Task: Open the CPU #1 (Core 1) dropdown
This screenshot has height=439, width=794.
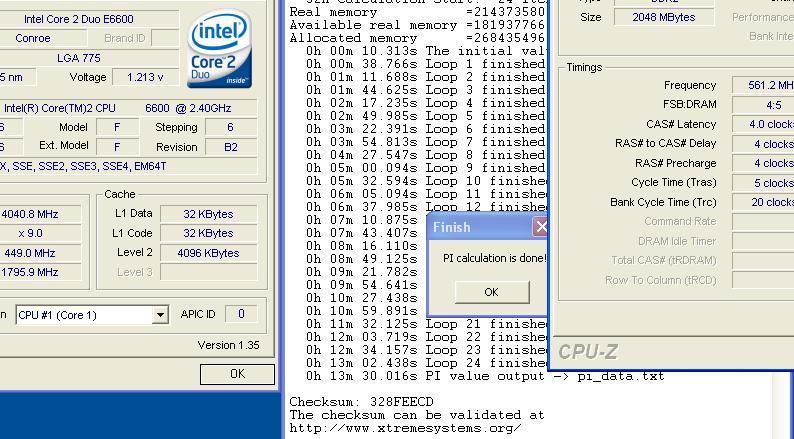Action: (x=160, y=315)
